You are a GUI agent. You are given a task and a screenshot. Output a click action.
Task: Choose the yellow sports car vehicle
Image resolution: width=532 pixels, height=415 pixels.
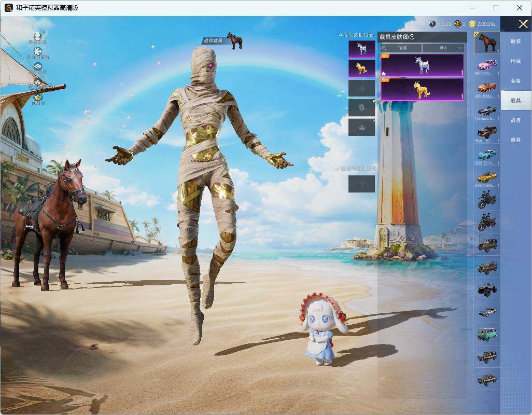[487, 178]
